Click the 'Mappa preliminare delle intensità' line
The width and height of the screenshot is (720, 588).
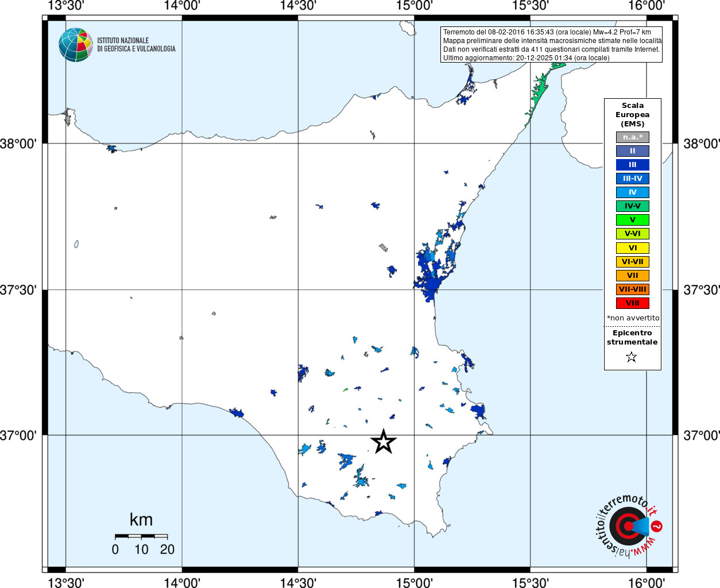pos(552,41)
